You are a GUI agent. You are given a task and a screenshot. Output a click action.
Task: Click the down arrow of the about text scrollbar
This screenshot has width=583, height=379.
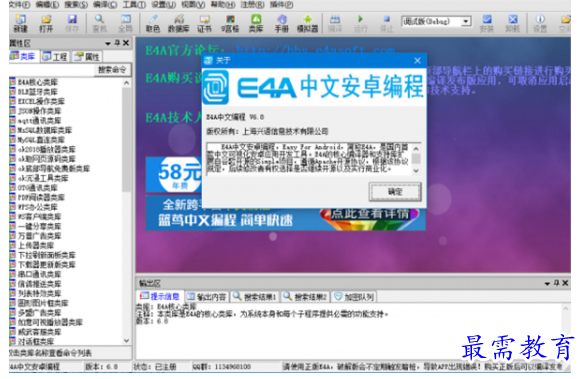click(416, 171)
